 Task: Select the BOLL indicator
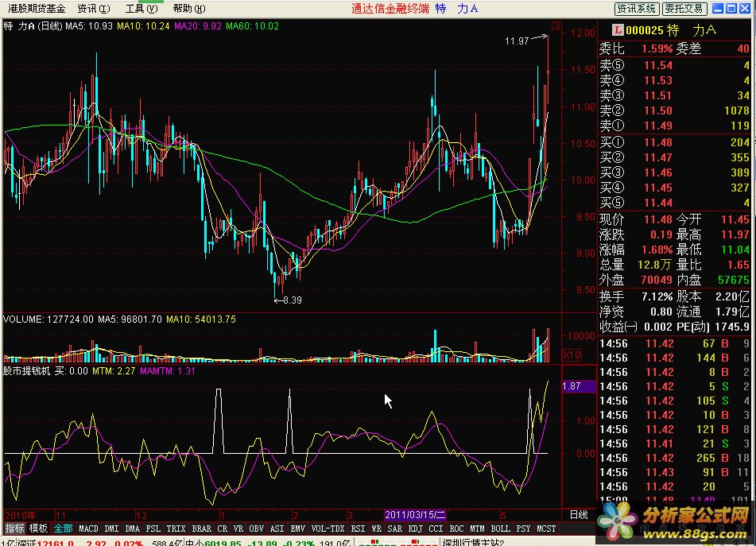coord(501,529)
